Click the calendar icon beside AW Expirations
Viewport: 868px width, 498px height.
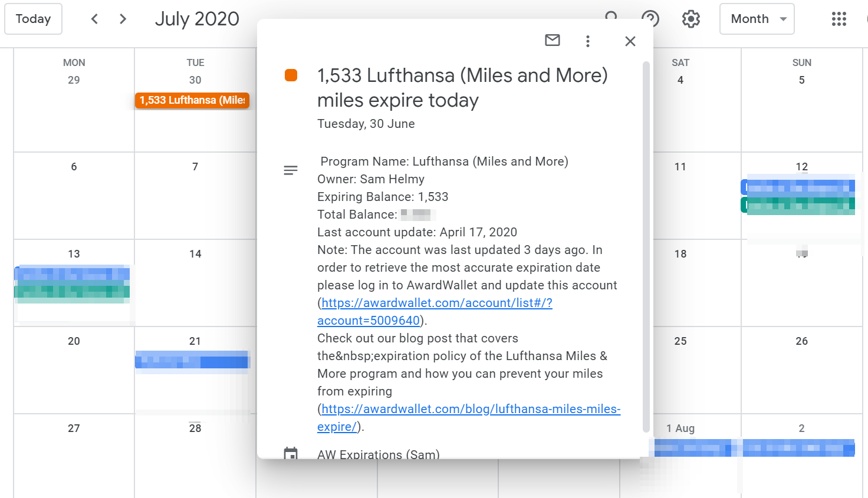(x=291, y=453)
